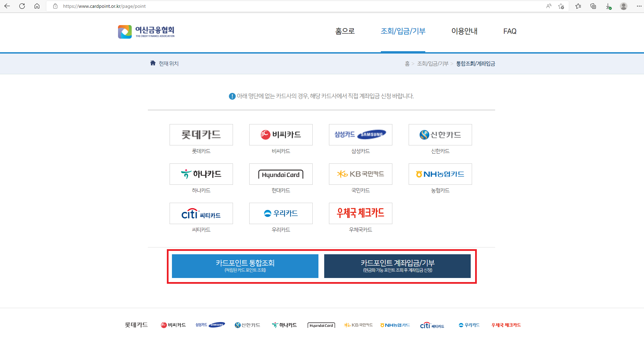
Task: Switch to the 이용안내 page
Action: click(x=465, y=31)
